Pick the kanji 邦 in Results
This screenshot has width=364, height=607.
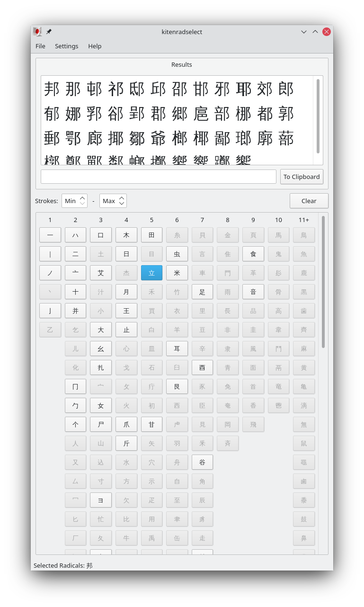click(x=52, y=89)
